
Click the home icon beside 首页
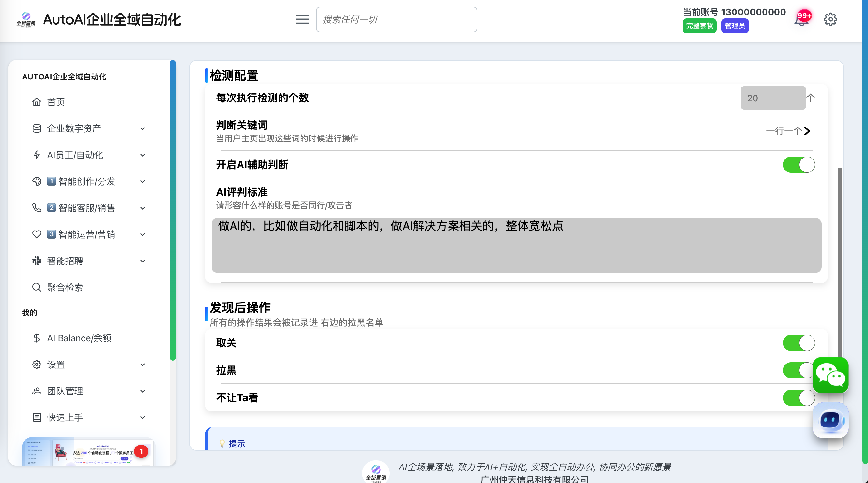[36, 102]
